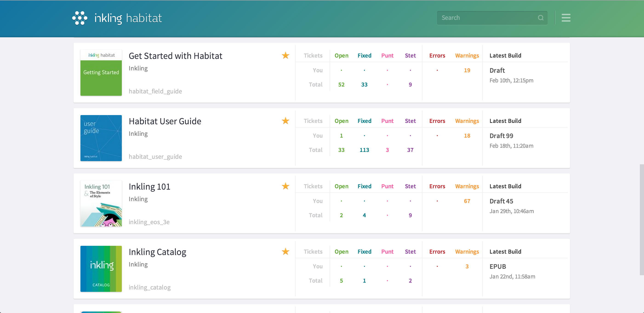Click total fixed tickets 4 for Inkling 101
This screenshot has height=313, width=644.
point(364,215)
